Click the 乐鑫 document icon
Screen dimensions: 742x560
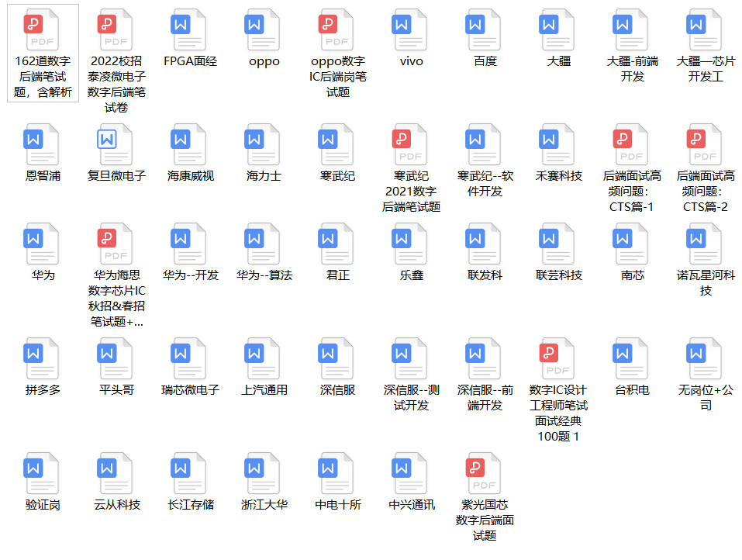pos(410,244)
